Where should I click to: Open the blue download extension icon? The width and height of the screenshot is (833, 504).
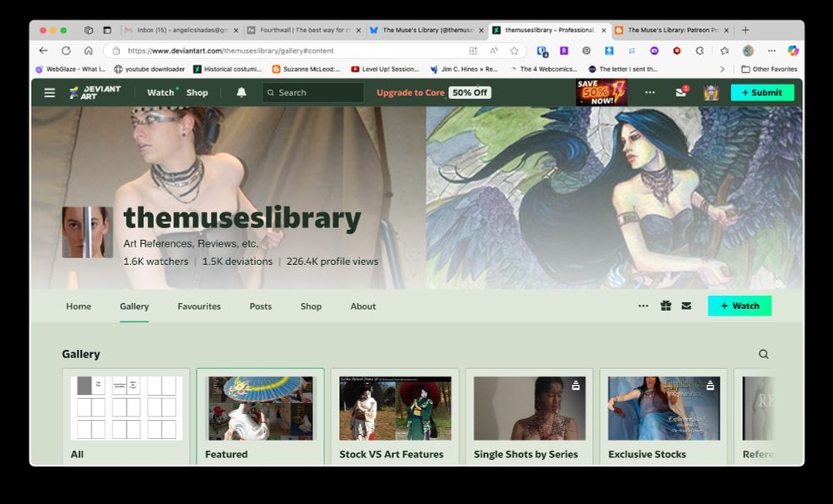(x=610, y=51)
